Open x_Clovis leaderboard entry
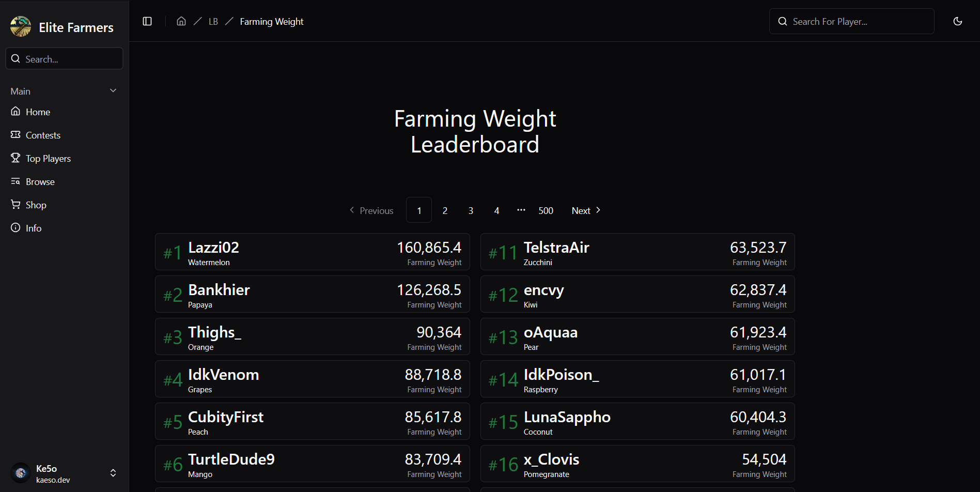 [x=637, y=464]
